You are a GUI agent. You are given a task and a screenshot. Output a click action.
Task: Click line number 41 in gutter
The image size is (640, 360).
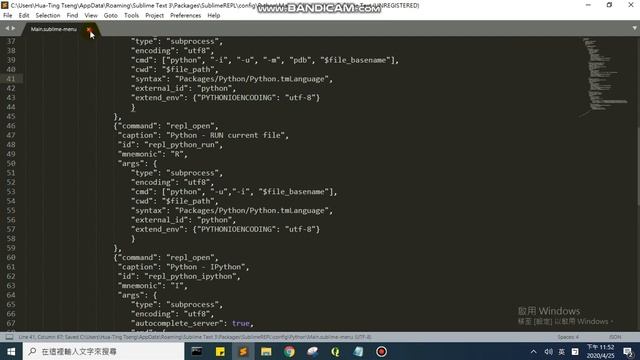(11, 79)
